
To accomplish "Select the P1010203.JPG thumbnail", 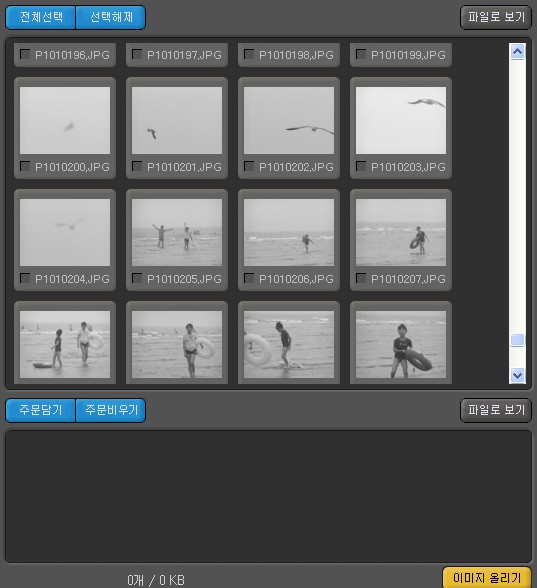I will (x=401, y=120).
